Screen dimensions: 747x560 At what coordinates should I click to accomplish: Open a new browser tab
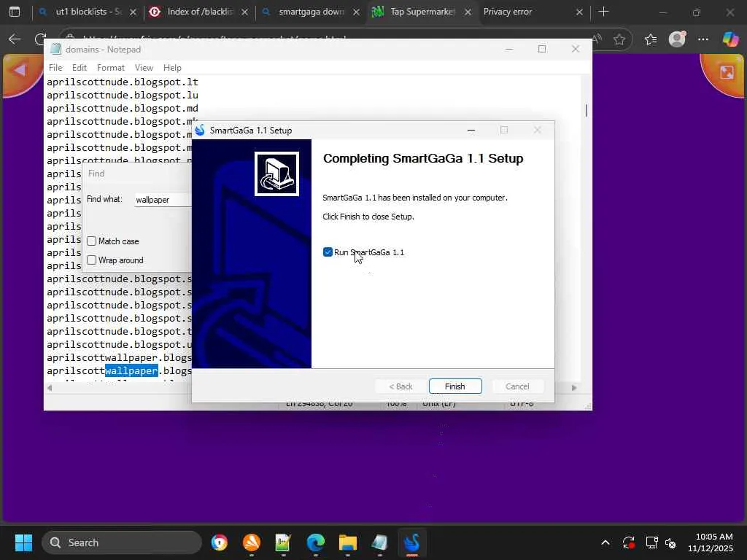[x=603, y=12]
